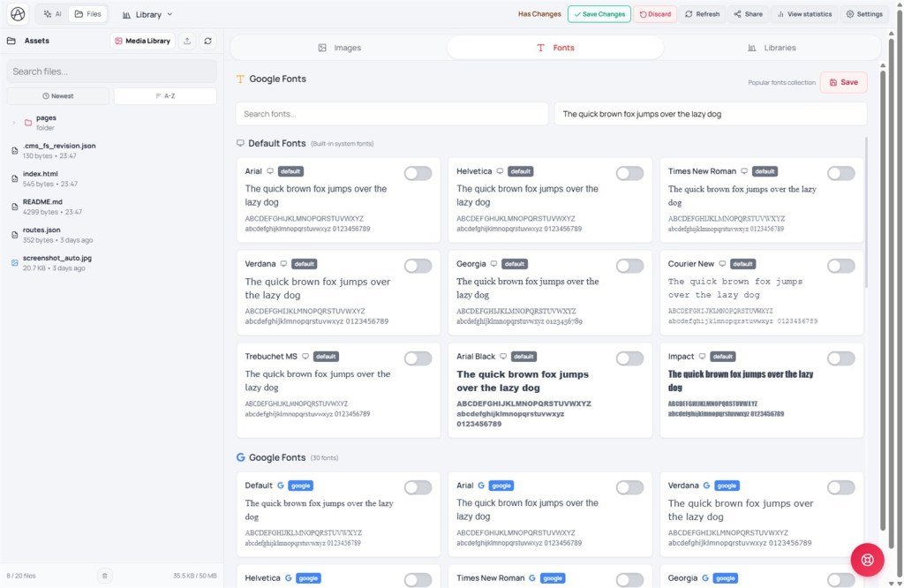The width and height of the screenshot is (904, 588).
Task: Focus the Search files field
Action: [111, 72]
